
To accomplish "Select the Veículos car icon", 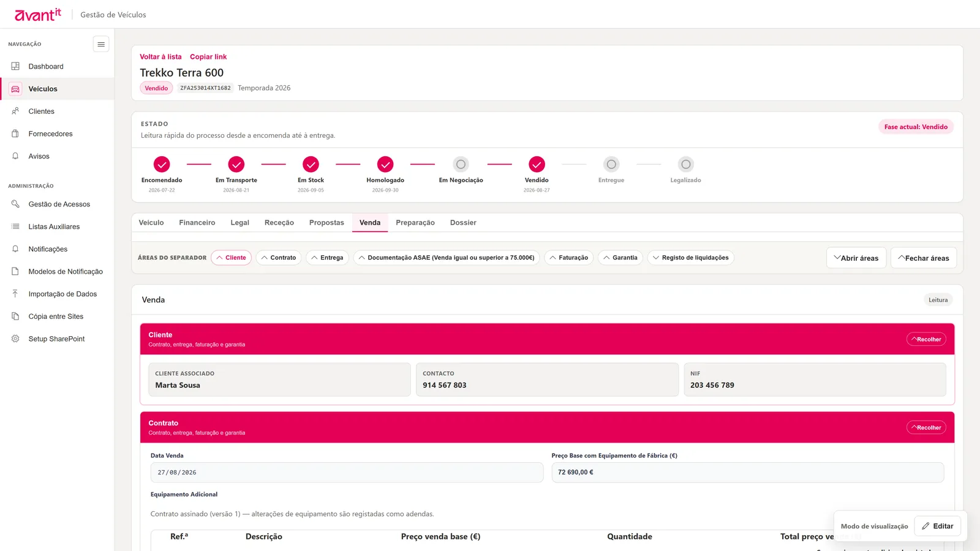I will (15, 89).
